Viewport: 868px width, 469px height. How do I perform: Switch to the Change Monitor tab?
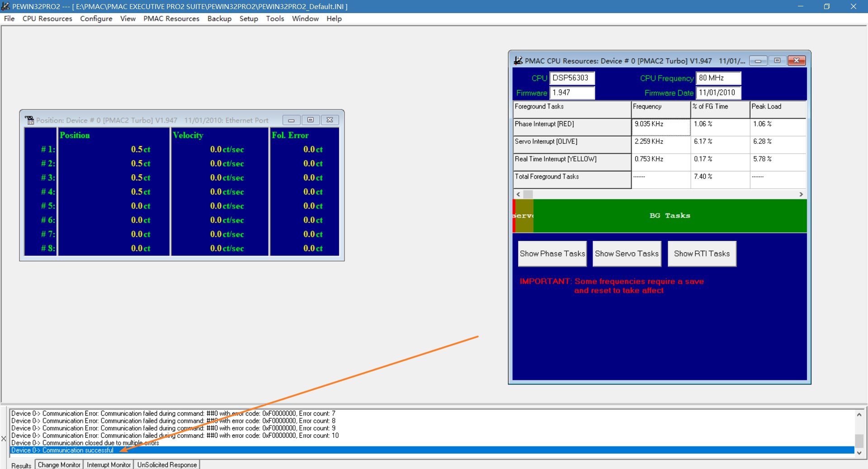pos(59,464)
